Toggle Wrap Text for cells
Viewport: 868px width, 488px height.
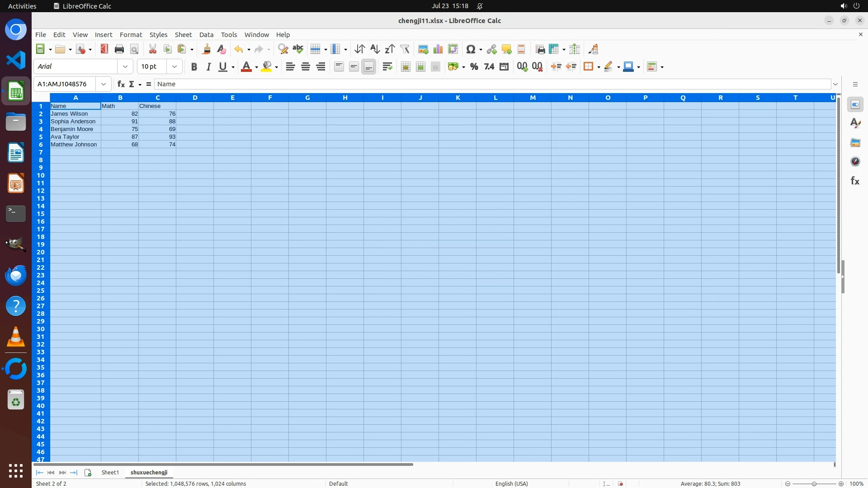pyautogui.click(x=387, y=67)
